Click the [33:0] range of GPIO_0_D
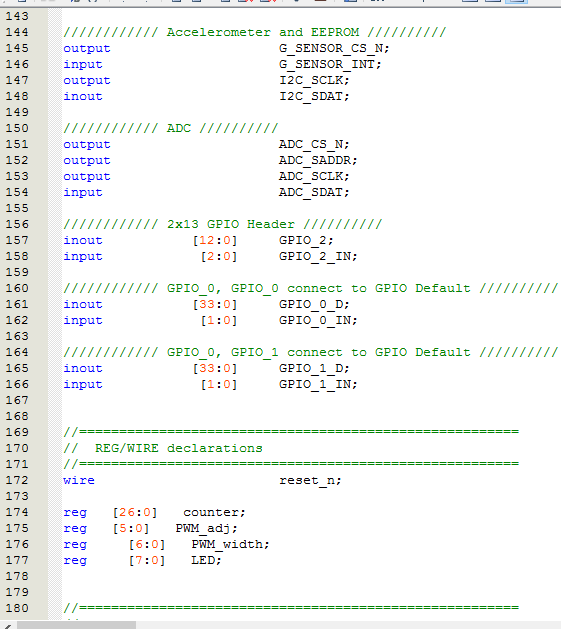 click(x=215, y=304)
